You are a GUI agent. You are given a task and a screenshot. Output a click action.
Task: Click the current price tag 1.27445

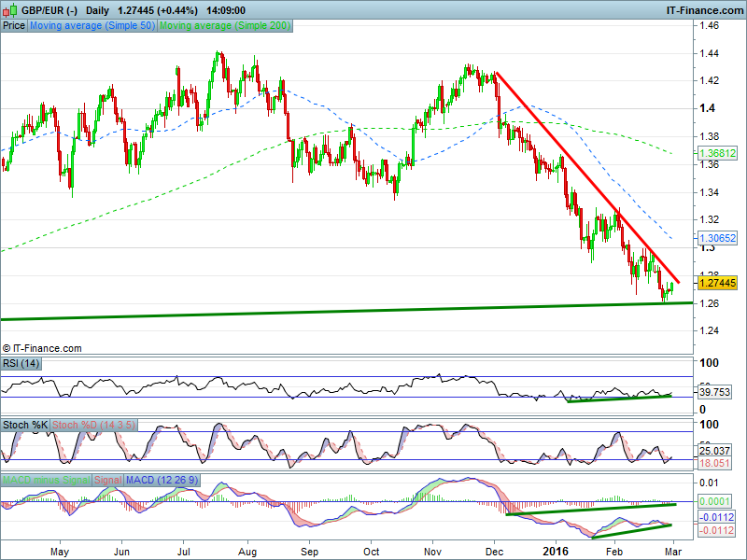point(717,282)
